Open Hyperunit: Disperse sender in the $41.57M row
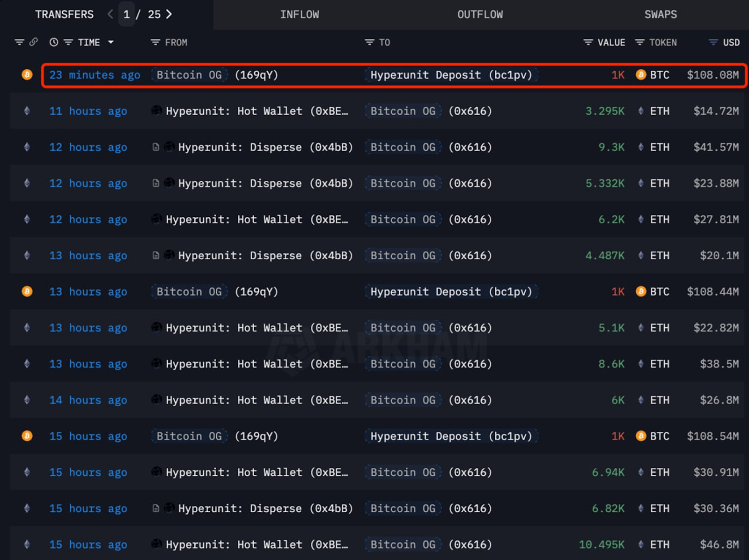749x560 pixels. 265,147
